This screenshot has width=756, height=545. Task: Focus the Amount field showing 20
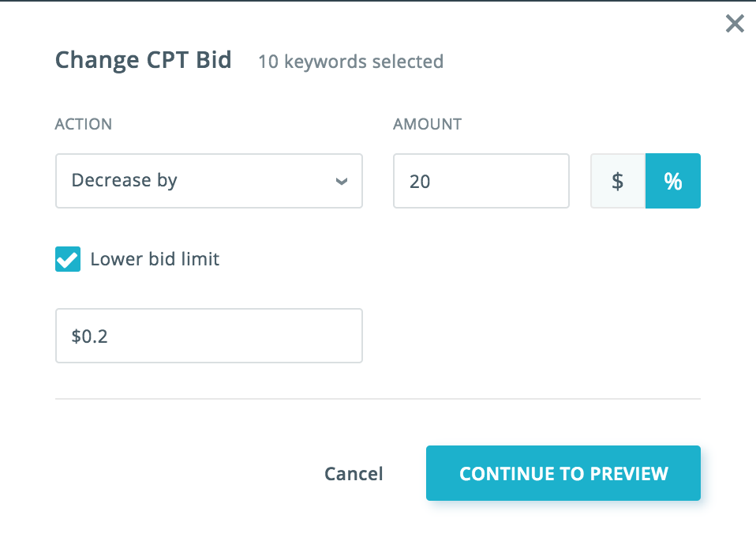[481, 181]
